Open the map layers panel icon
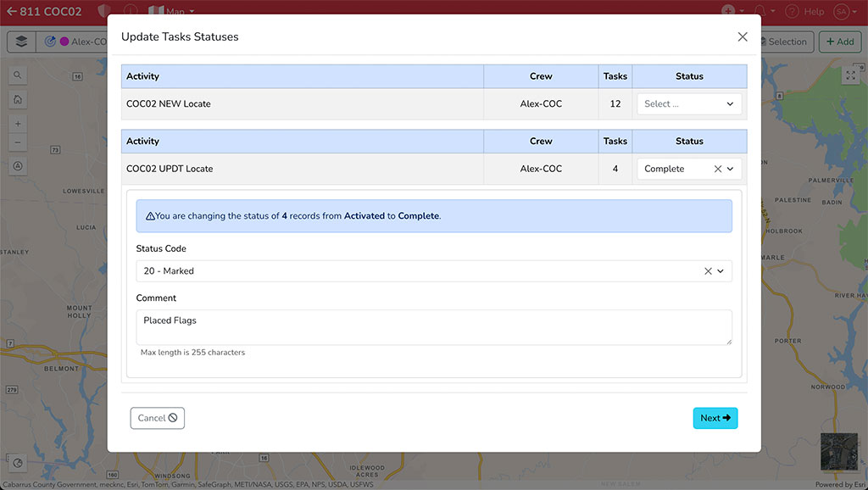868x490 pixels. [x=21, y=42]
